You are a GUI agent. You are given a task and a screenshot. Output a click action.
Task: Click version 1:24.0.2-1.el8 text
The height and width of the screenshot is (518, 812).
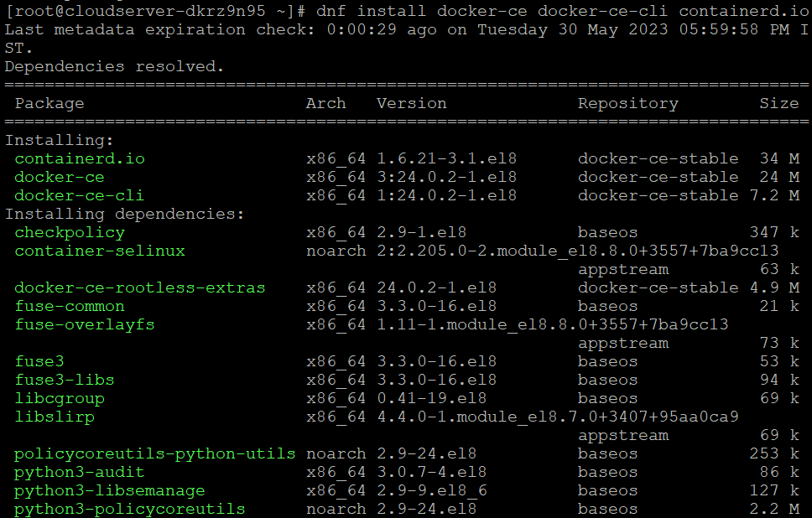pos(447,195)
